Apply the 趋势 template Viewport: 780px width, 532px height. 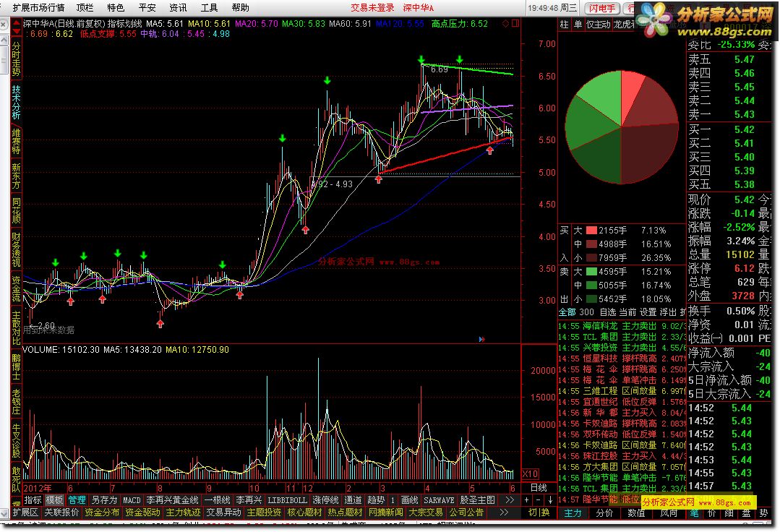pos(376,499)
